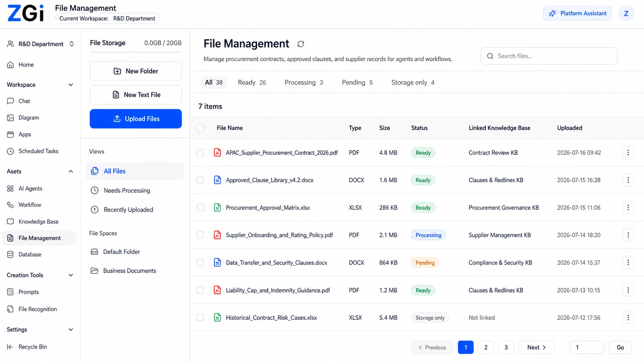Open actions menu for APAC_Supplier_Procurement_Contract_2026.pdf
Image resolution: width=644 pixels, height=362 pixels.
[x=628, y=153]
